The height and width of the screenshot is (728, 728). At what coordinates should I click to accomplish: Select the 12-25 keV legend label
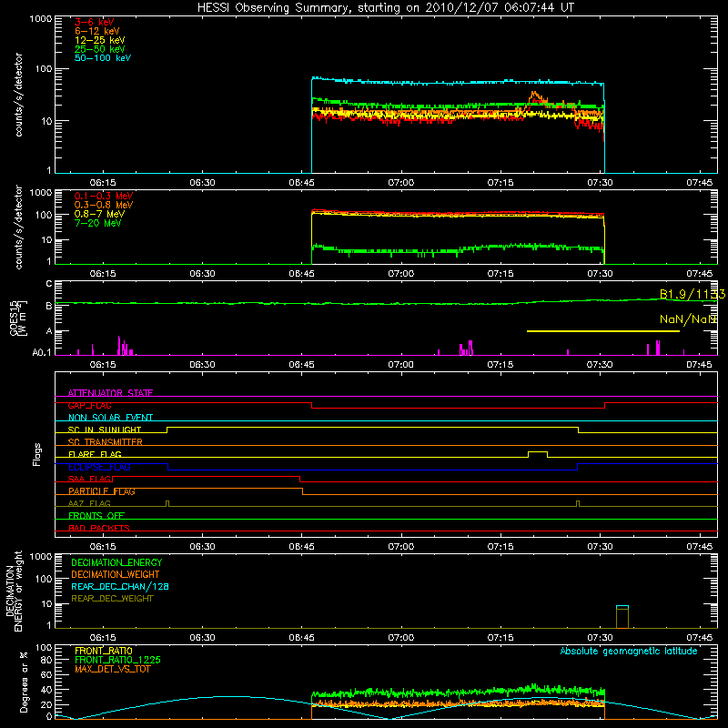coord(100,40)
